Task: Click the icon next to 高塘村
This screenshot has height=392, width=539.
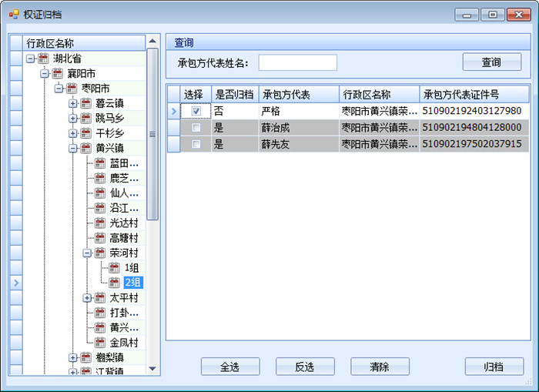Action: click(x=100, y=238)
